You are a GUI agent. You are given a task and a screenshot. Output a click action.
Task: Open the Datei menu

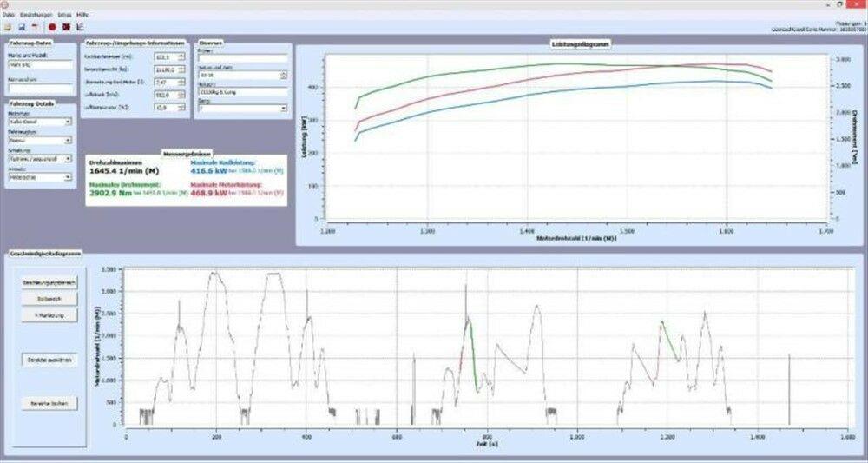pyautogui.click(x=8, y=16)
